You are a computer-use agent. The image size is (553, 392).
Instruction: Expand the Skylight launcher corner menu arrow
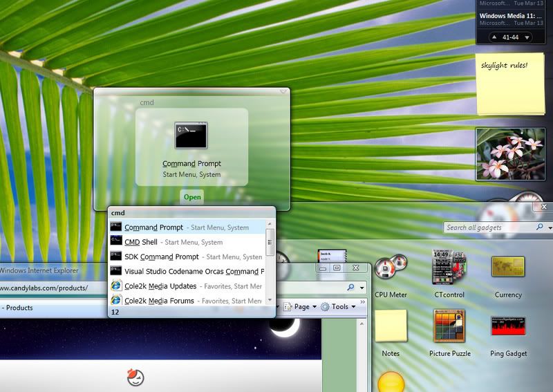(283, 92)
